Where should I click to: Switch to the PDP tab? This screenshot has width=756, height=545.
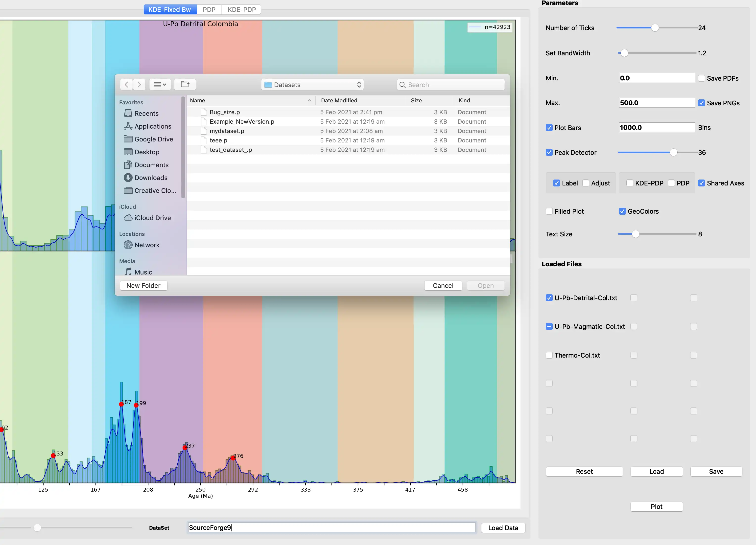pyautogui.click(x=209, y=10)
